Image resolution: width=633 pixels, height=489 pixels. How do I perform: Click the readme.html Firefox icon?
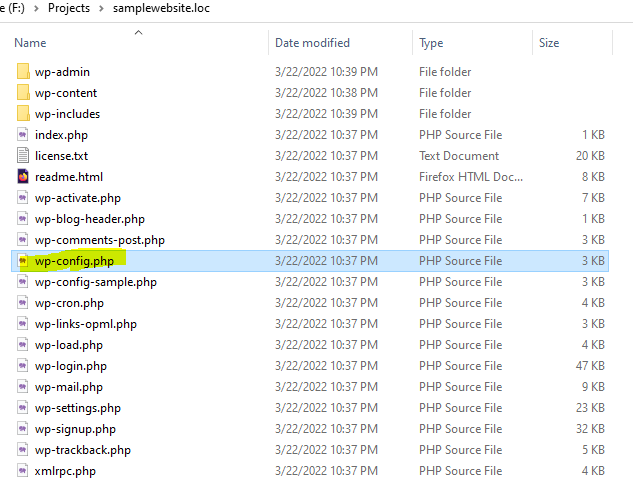click(x=23, y=176)
